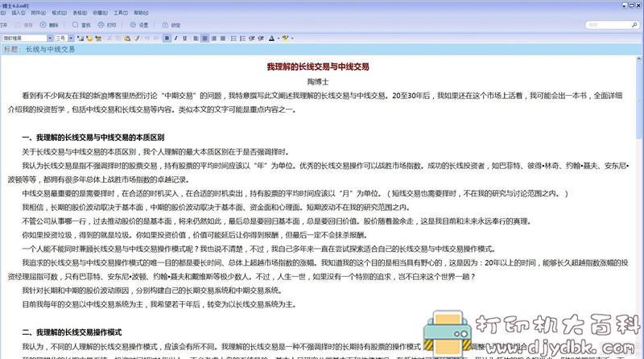Click the author line 陶博士
The height and width of the screenshot is (359, 644).
click(318, 81)
